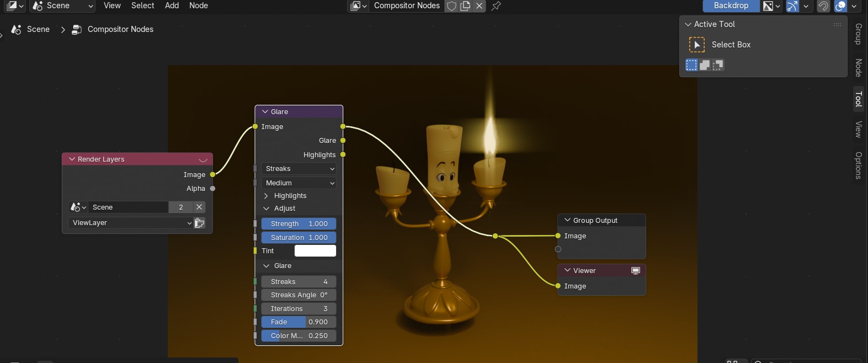The width and height of the screenshot is (868, 363).
Task: Set selection mode to Set (new selection)
Action: (x=691, y=65)
